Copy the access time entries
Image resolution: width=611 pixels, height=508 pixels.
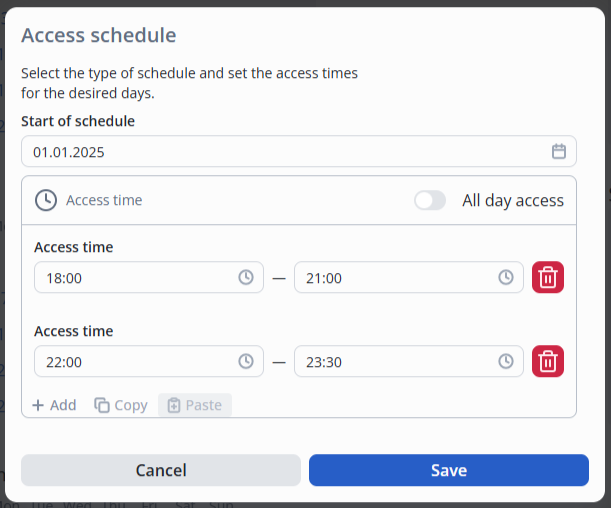pyautogui.click(x=121, y=405)
